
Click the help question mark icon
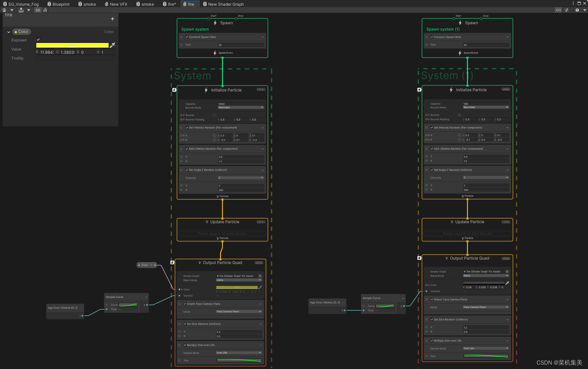pos(578,10)
